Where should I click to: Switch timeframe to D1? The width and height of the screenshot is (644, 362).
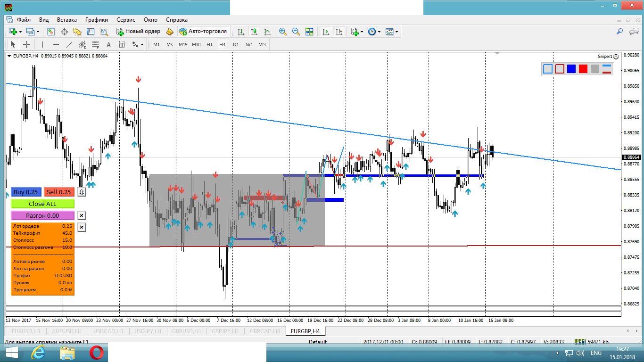coord(236,44)
